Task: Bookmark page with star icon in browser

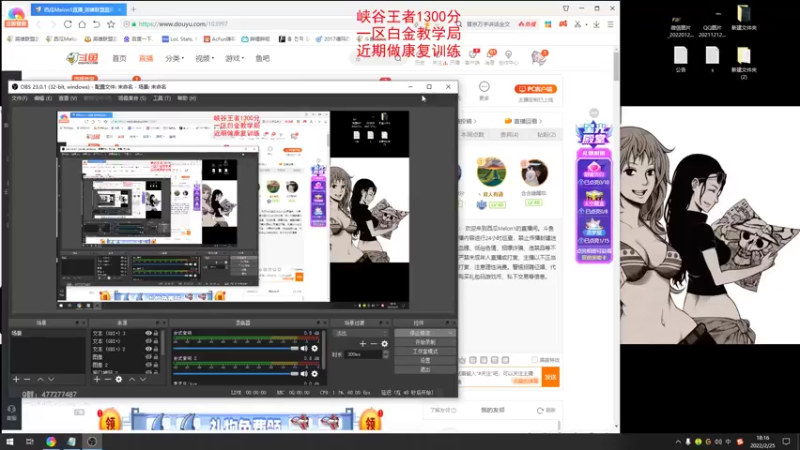Action: (x=111, y=24)
